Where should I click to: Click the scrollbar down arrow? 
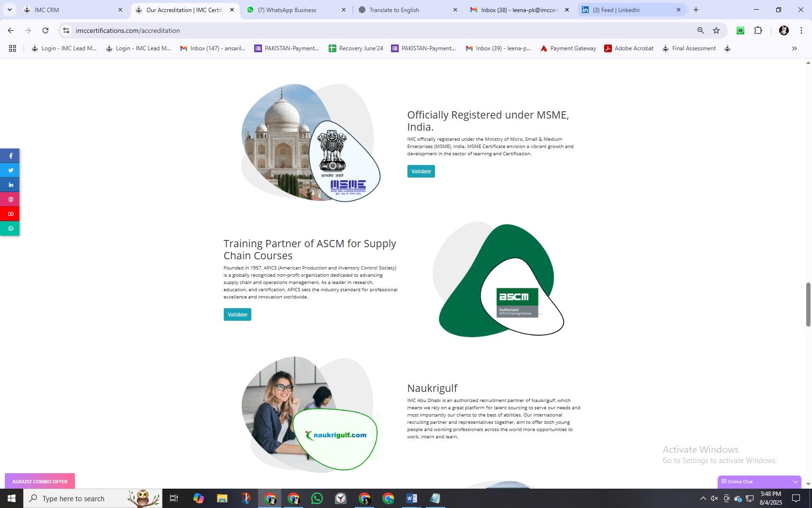(808, 484)
